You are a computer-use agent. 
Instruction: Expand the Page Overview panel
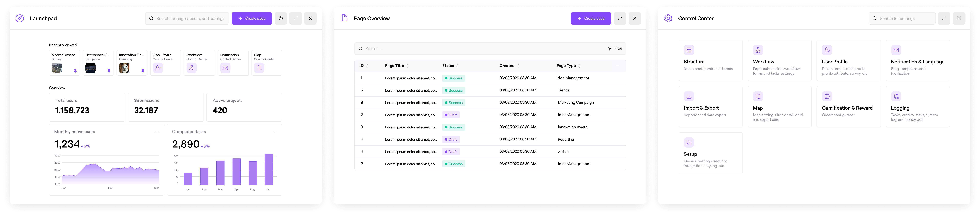(x=620, y=18)
